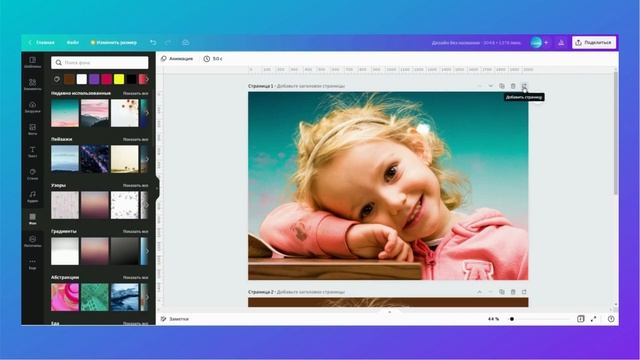Open the Templates tab in the sidebar
This screenshot has height=360, width=640.
[x=32, y=62]
